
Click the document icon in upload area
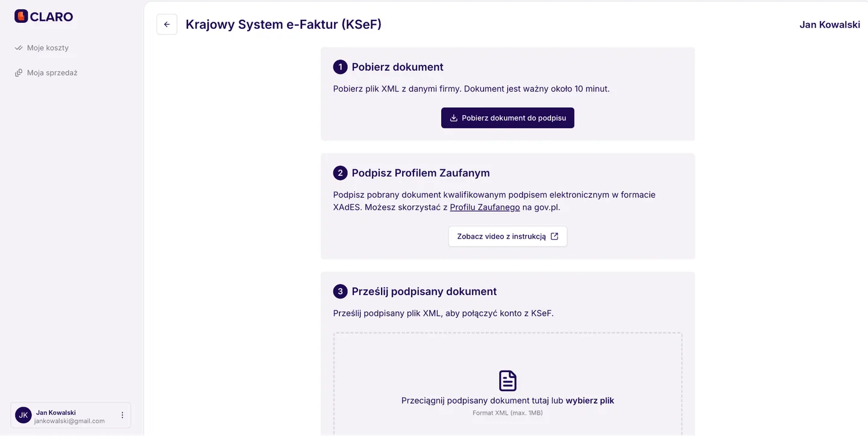[508, 381]
